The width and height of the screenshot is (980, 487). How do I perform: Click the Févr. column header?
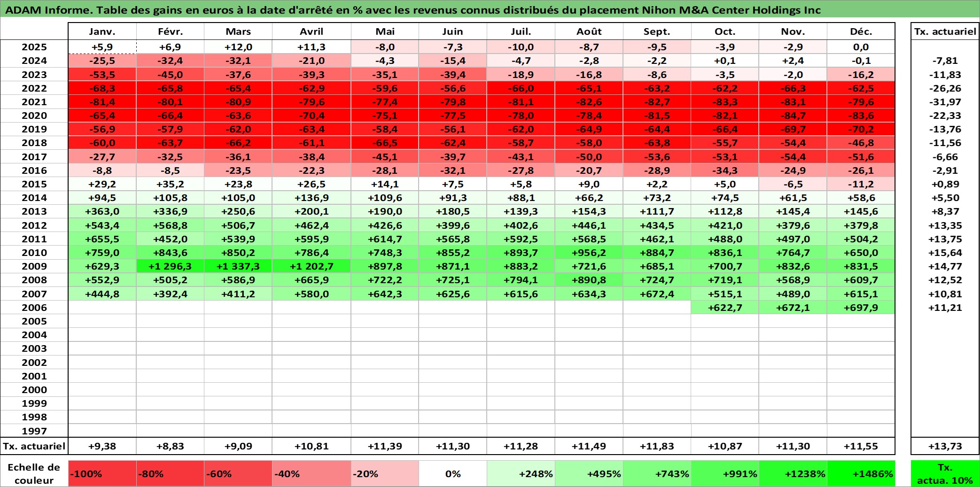pos(170,31)
